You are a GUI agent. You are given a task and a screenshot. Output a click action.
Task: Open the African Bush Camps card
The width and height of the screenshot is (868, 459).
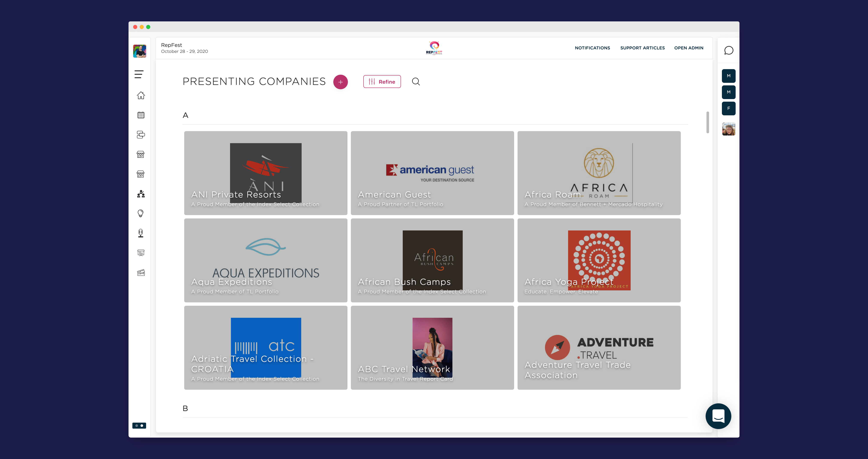[432, 260]
